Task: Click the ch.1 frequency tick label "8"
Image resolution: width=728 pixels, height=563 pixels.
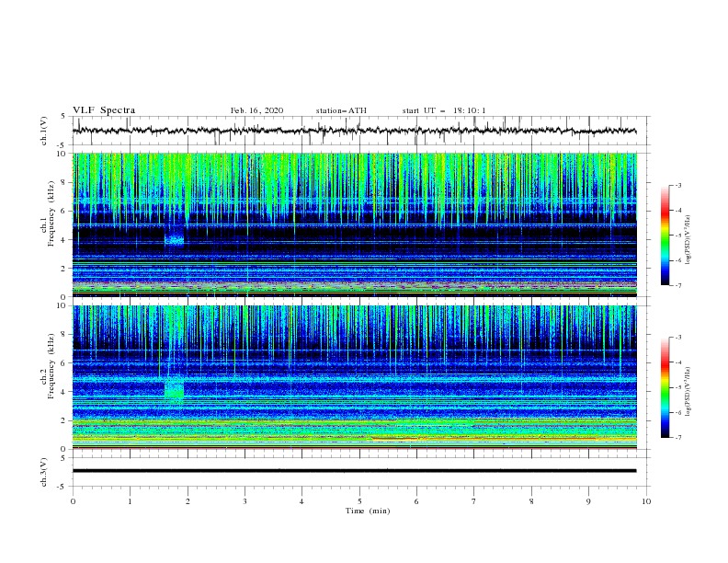Action: [x=64, y=182]
